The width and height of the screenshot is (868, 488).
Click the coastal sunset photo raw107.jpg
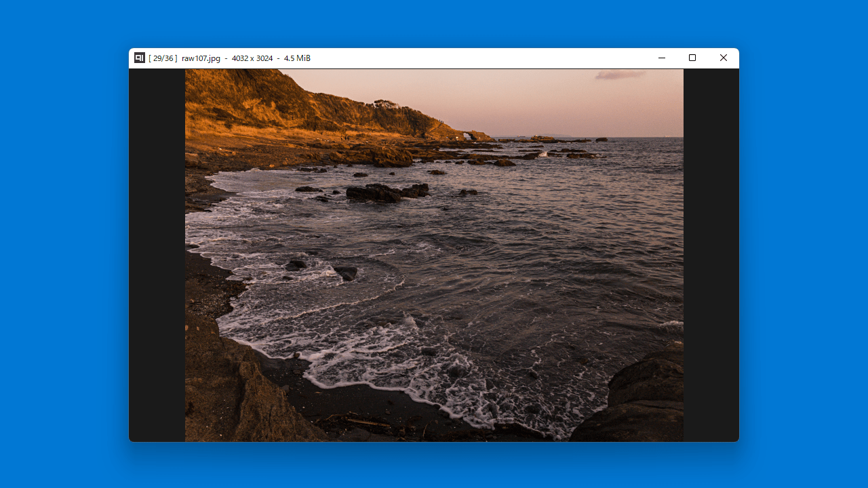(x=434, y=256)
